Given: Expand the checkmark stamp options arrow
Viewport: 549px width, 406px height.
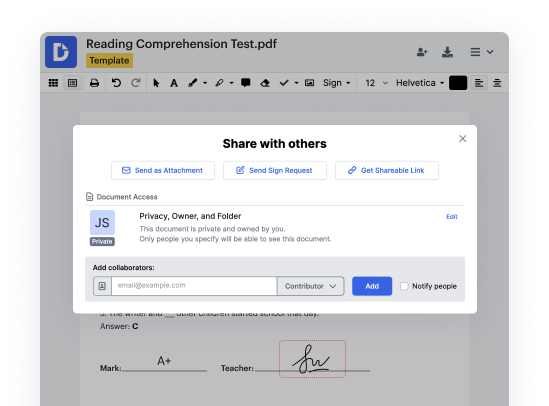Looking at the screenshot, I should (296, 83).
